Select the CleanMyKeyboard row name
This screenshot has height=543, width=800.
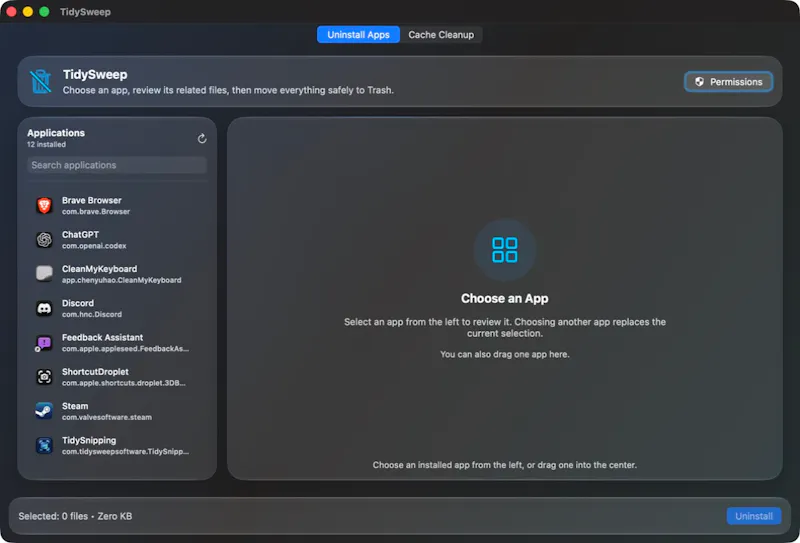click(x=99, y=269)
